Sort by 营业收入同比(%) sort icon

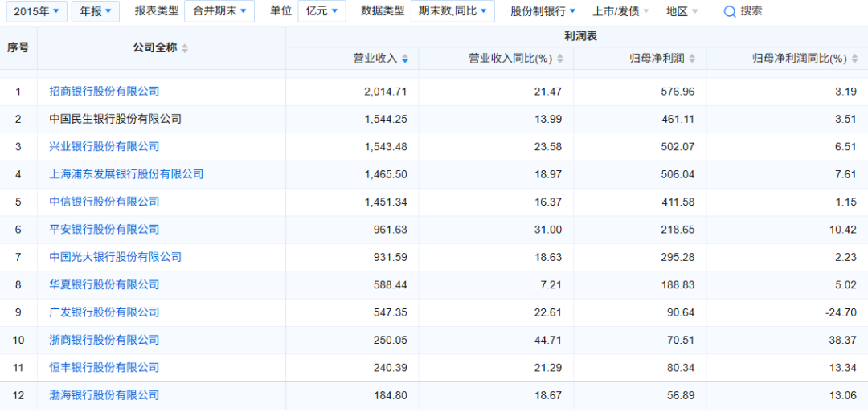[559, 59]
